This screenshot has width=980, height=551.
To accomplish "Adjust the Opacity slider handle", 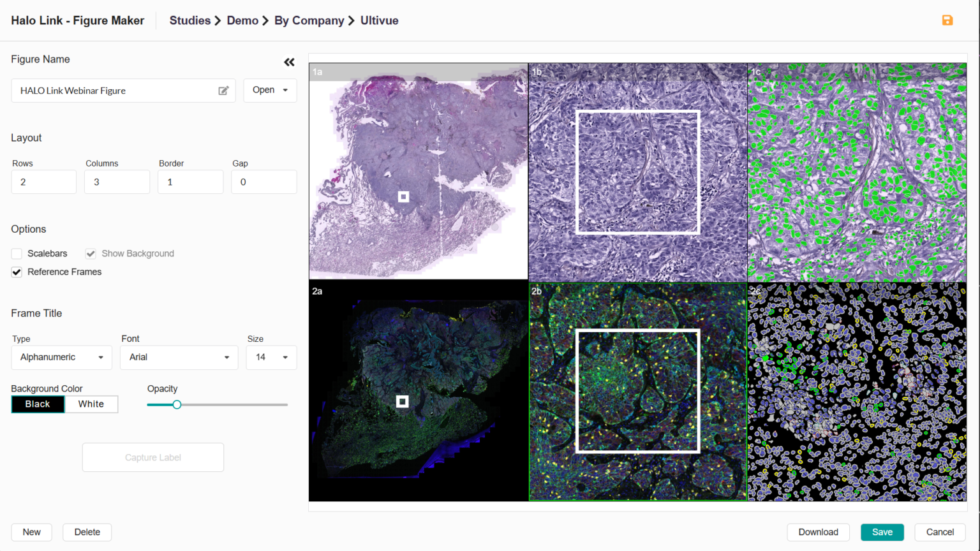I will coord(177,404).
